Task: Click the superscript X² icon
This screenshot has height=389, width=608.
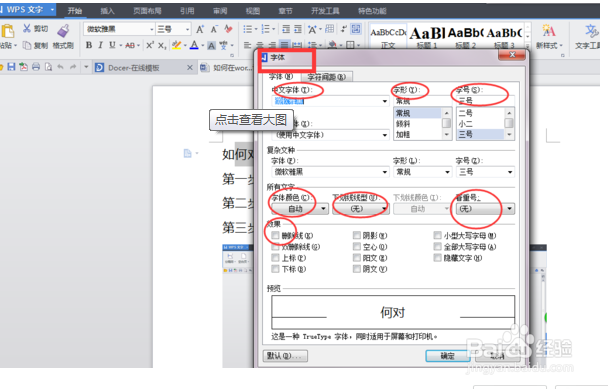Action: click(150, 45)
